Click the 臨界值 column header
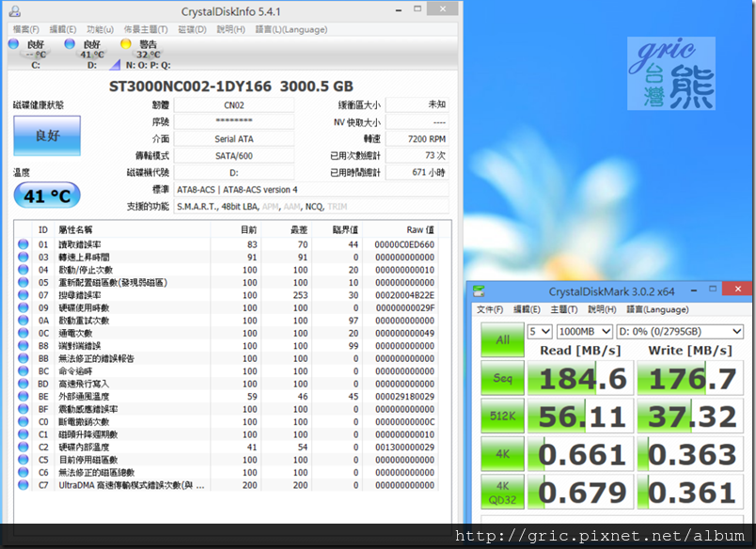The width and height of the screenshot is (756, 549). tap(337, 230)
